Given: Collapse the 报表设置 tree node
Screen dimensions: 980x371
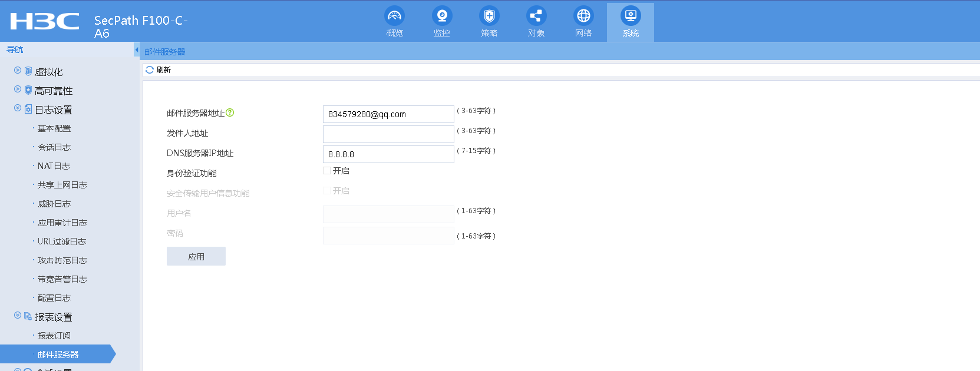Looking at the screenshot, I should (x=18, y=315).
